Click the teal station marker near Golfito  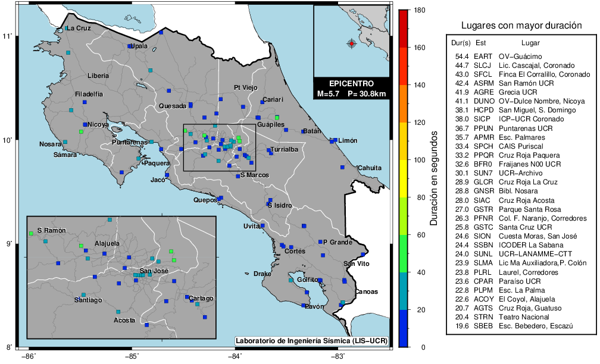pos(291,280)
